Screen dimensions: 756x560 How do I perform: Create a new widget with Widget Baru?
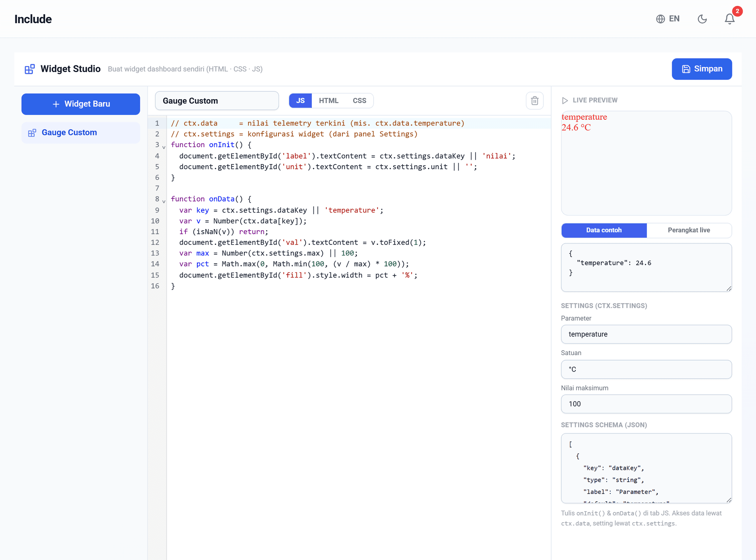coord(81,104)
